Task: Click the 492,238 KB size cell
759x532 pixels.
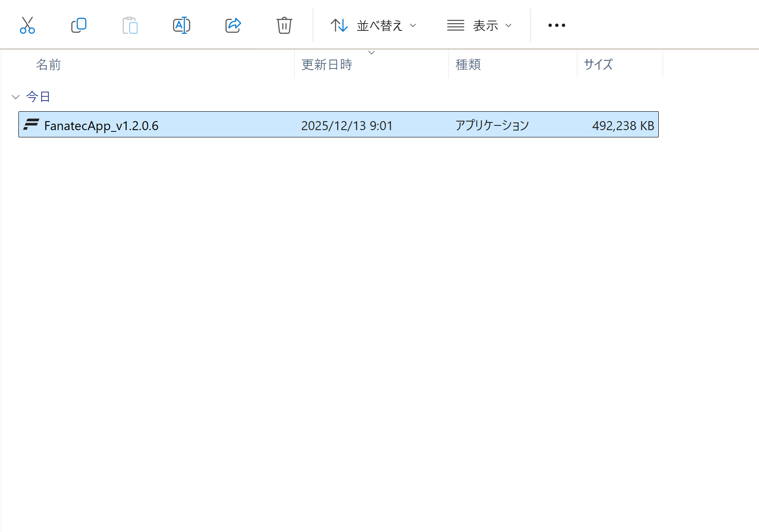Action: [623, 125]
